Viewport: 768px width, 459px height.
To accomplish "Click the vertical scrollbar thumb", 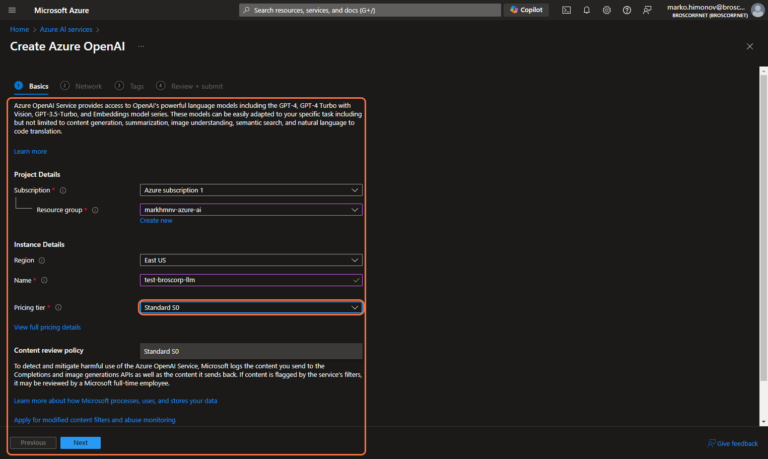I will click(763, 228).
